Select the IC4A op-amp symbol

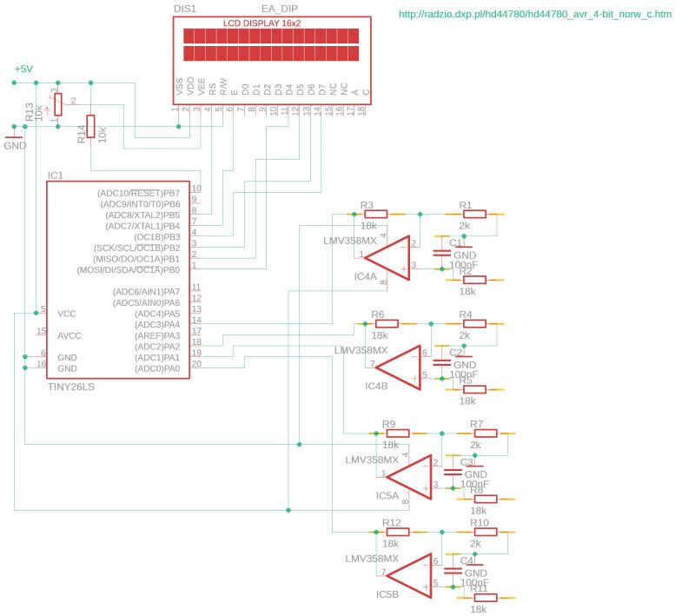coord(390,254)
